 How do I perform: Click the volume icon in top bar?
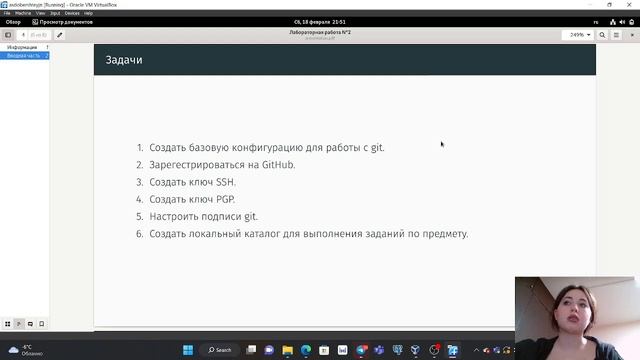point(622,22)
